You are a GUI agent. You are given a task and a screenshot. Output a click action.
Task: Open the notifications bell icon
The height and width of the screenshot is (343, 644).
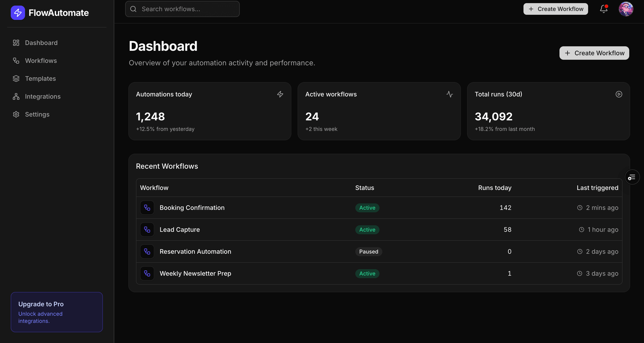[x=604, y=9]
